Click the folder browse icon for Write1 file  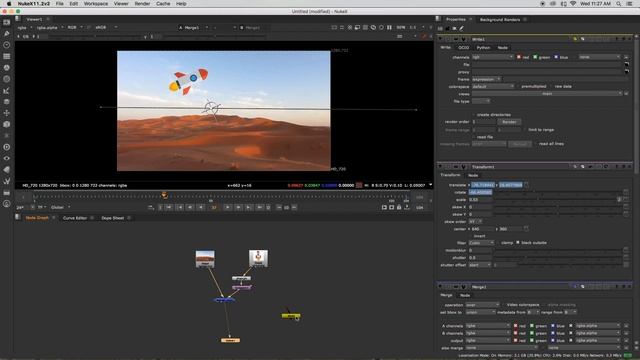627,64
